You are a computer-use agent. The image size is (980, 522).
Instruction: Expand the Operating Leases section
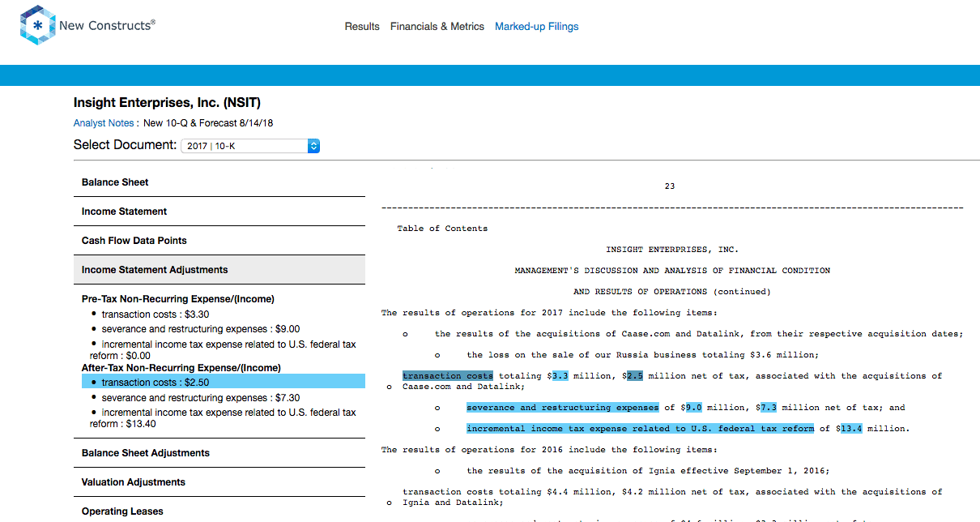click(219, 511)
